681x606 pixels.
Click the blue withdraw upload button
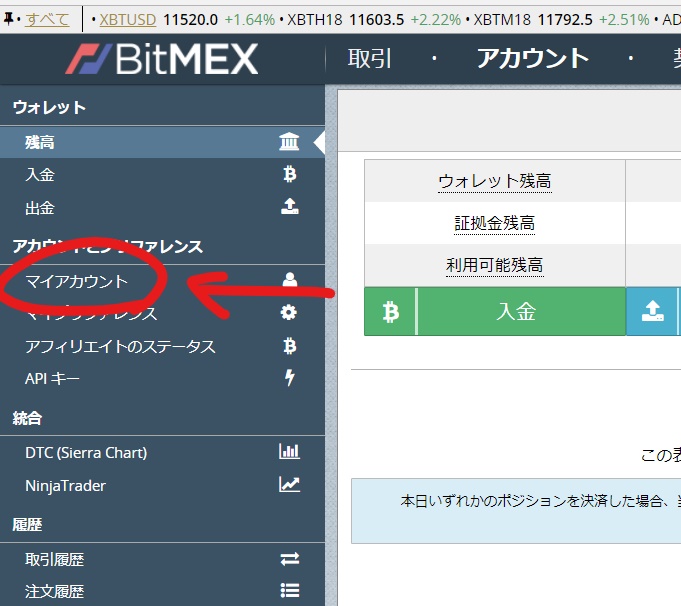[653, 311]
